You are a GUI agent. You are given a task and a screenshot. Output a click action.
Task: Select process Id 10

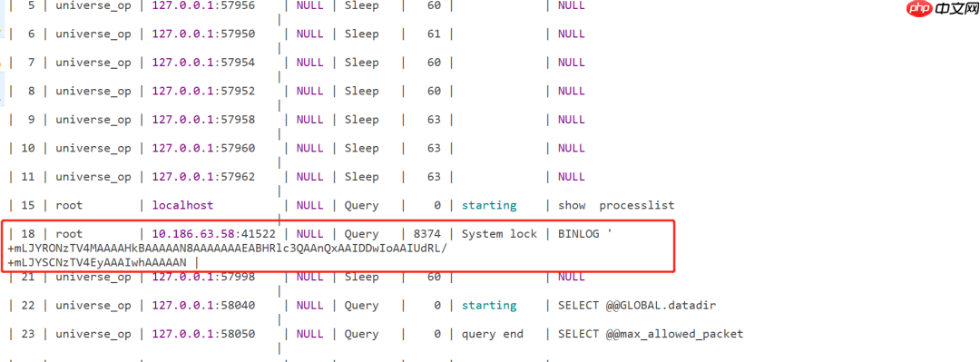[27, 148]
